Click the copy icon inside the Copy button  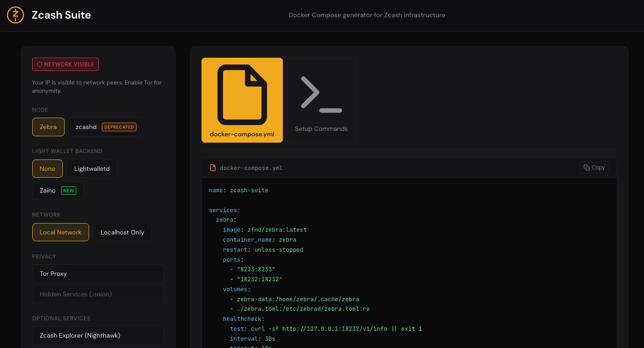pos(586,167)
